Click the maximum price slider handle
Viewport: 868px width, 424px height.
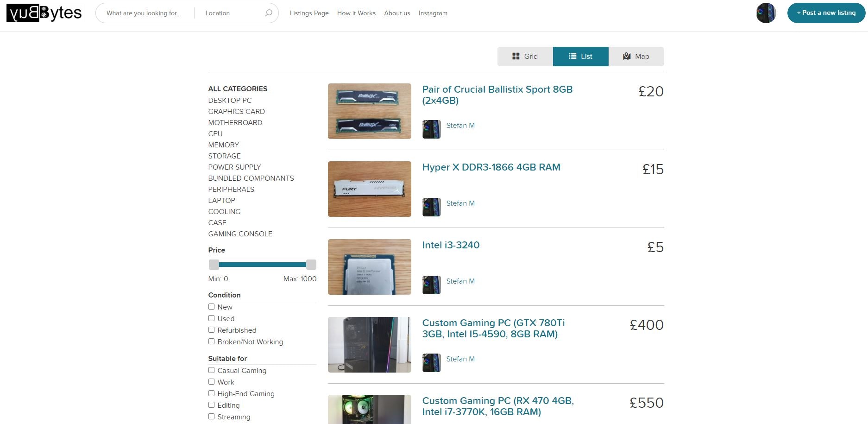click(x=311, y=265)
